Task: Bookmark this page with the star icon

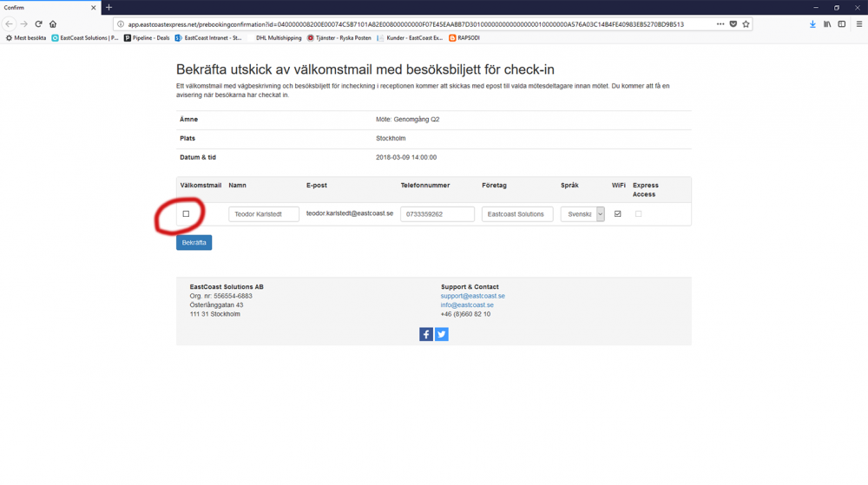Action: pyautogui.click(x=746, y=24)
